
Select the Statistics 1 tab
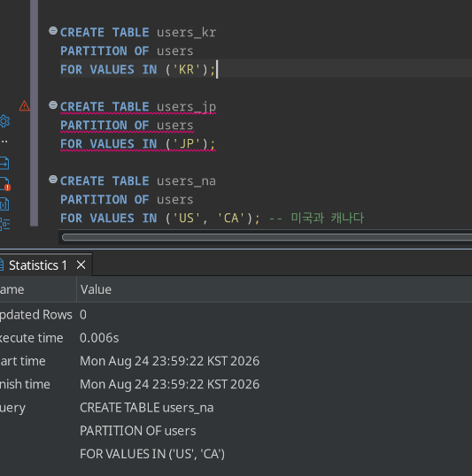tap(38, 265)
